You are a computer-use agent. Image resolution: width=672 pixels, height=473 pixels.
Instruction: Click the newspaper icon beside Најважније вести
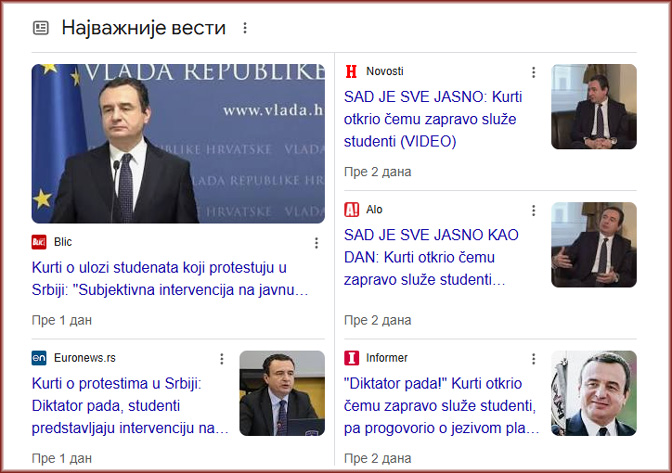[41, 28]
